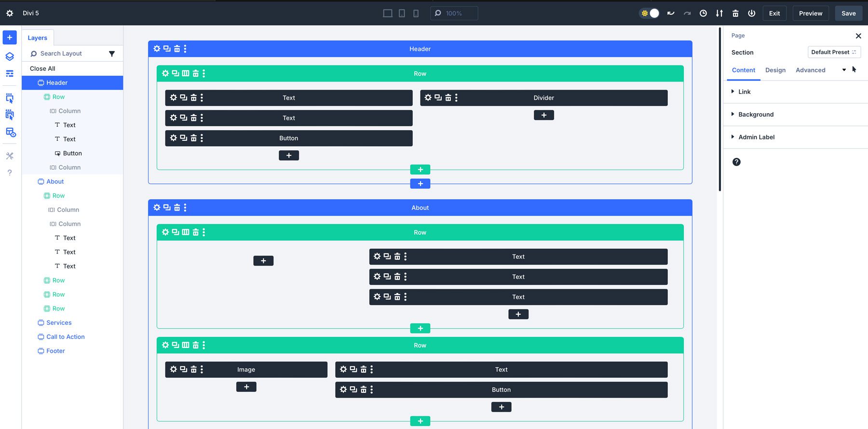
Task: Switch to desktop view icon
Action: (x=387, y=13)
